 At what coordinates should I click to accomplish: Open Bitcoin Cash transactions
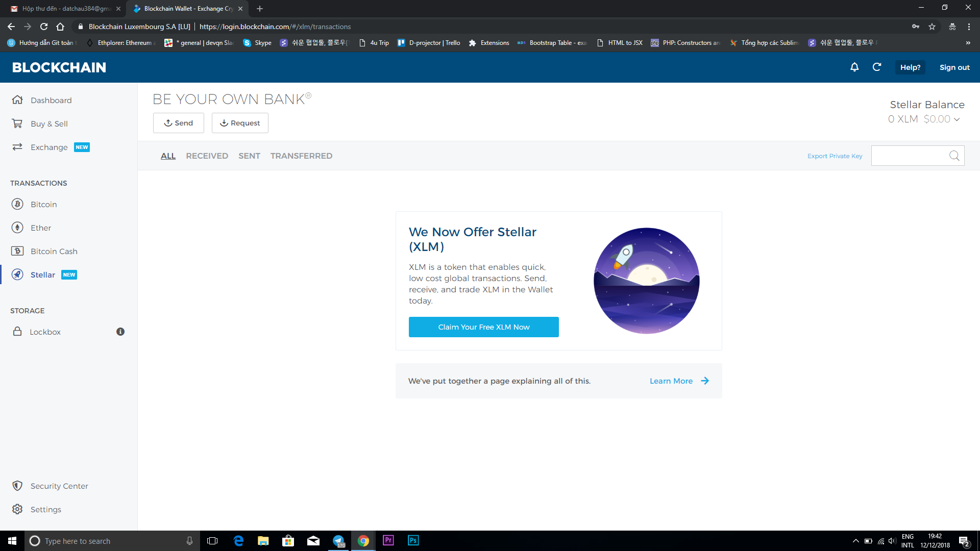tap(54, 251)
